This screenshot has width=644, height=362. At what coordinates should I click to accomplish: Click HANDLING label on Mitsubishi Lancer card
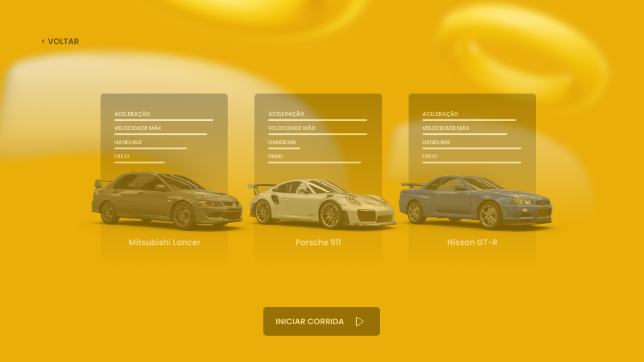(127, 142)
